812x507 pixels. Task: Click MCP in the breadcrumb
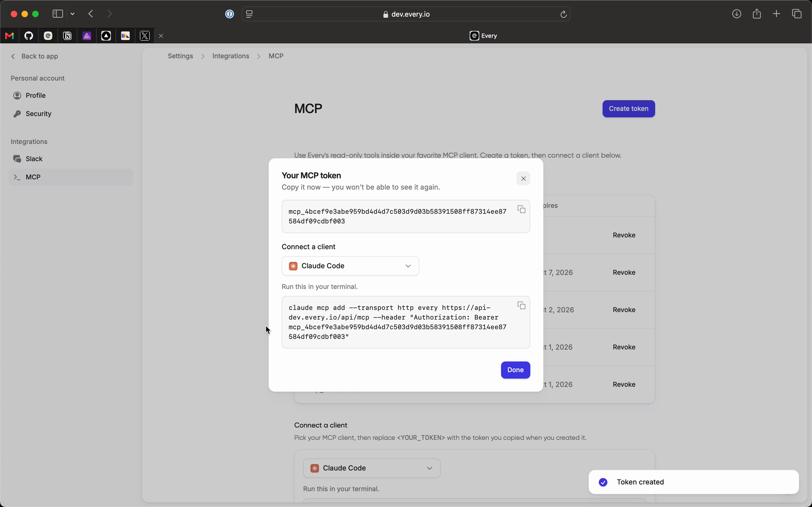(x=276, y=56)
